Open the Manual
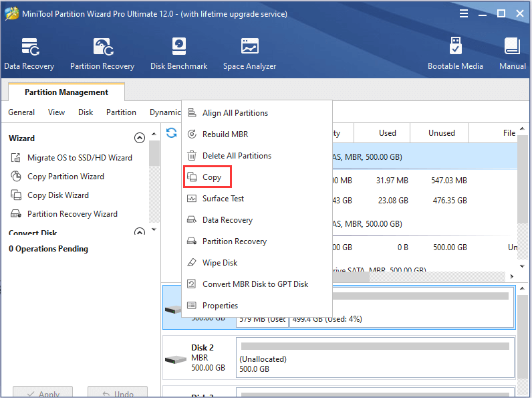This screenshot has height=398, width=532. click(513, 54)
